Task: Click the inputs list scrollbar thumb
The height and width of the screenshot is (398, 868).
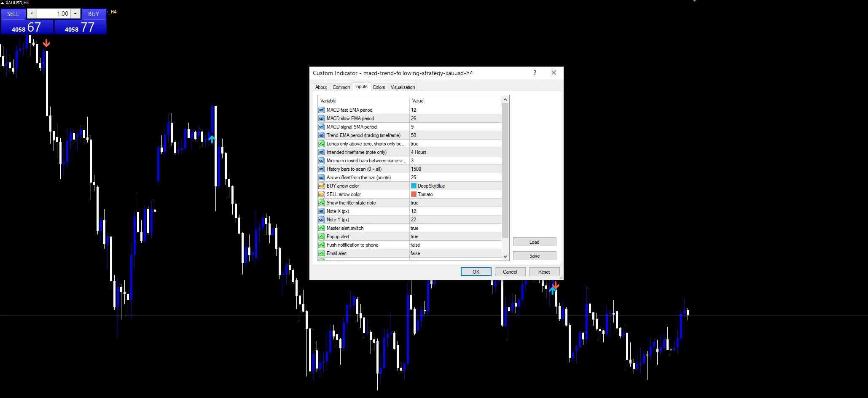Action: click(505, 170)
